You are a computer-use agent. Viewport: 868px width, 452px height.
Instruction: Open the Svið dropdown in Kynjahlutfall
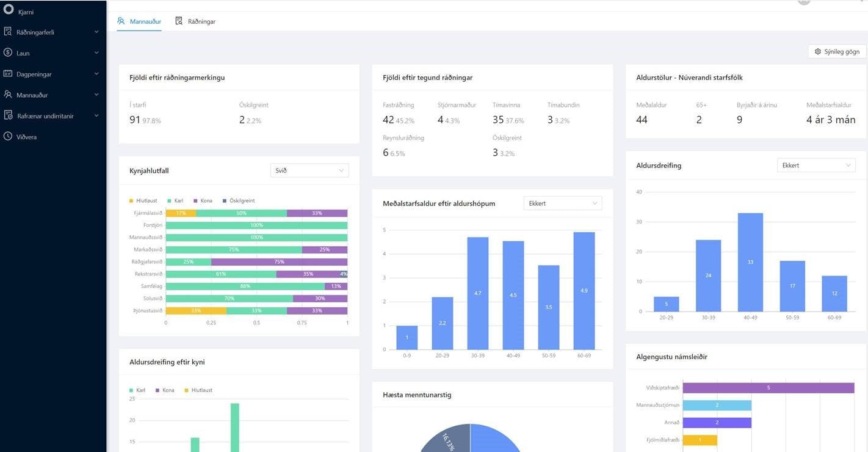click(x=309, y=170)
